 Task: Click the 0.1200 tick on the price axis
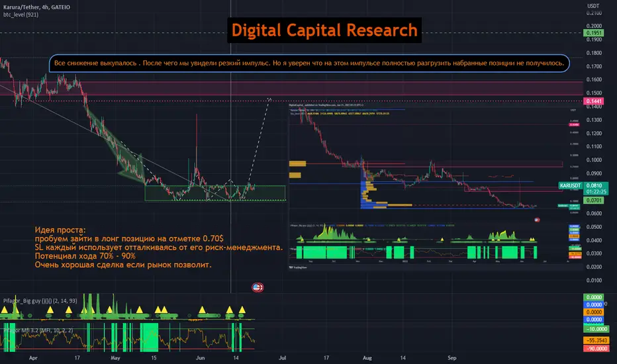pyautogui.click(x=594, y=133)
